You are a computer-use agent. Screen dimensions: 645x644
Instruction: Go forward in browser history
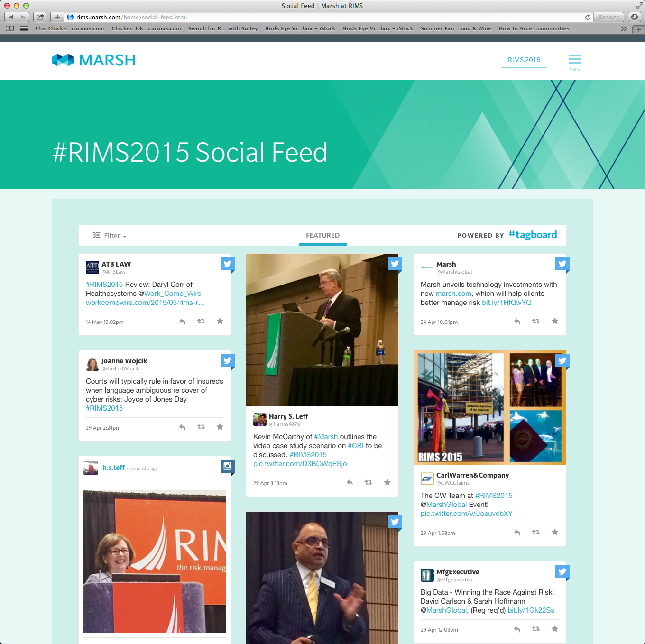coord(23,17)
